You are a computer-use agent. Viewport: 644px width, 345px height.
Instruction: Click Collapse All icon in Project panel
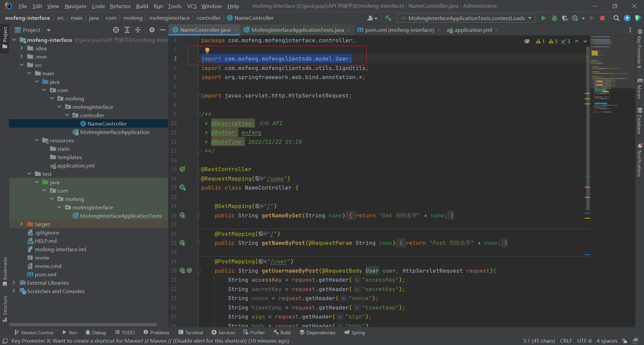click(x=138, y=30)
